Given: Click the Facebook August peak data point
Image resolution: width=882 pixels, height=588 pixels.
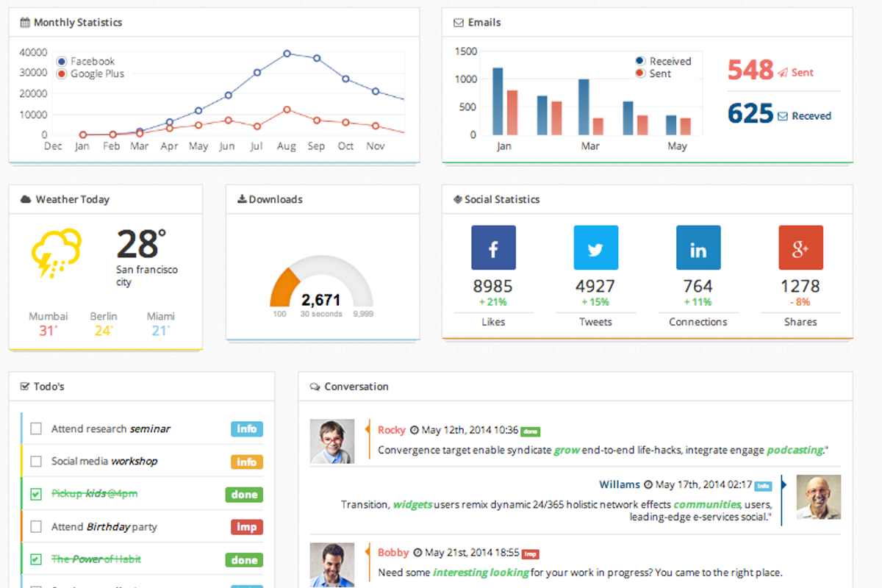Looking at the screenshot, I should [287, 54].
